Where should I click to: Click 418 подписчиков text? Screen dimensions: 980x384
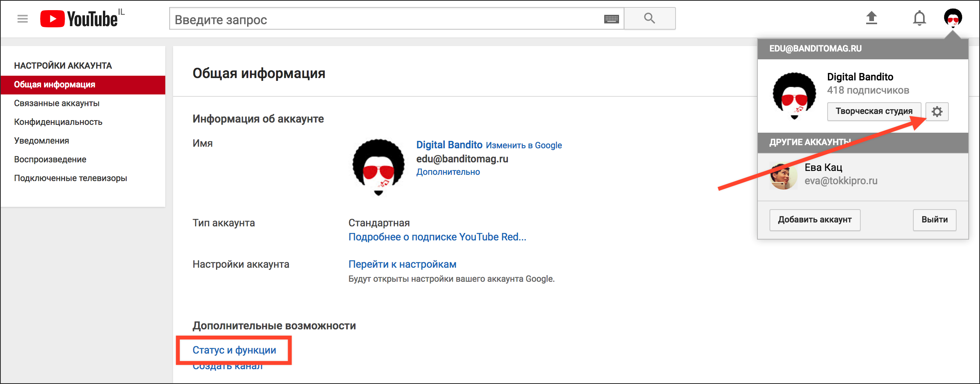coord(868,90)
